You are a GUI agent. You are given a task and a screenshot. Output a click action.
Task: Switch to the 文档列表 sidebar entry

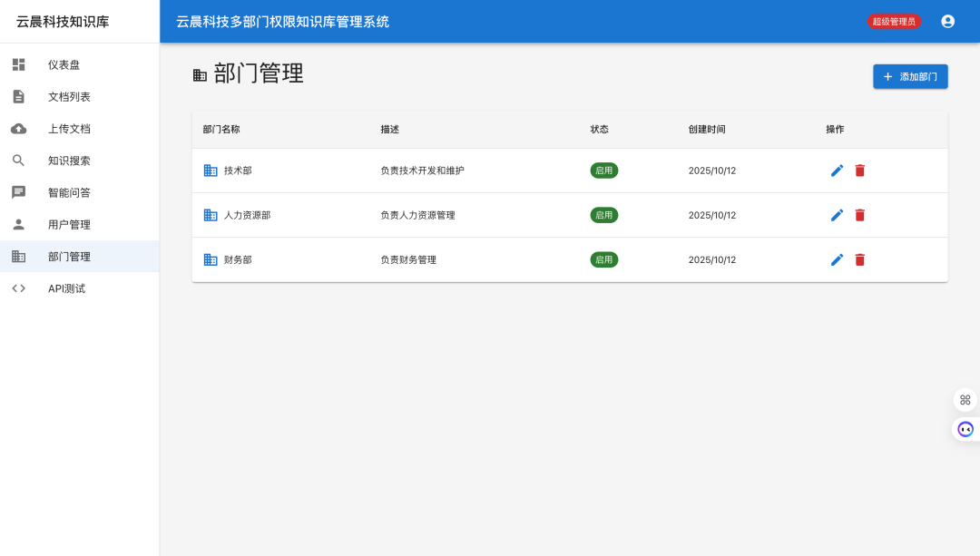(19, 96)
